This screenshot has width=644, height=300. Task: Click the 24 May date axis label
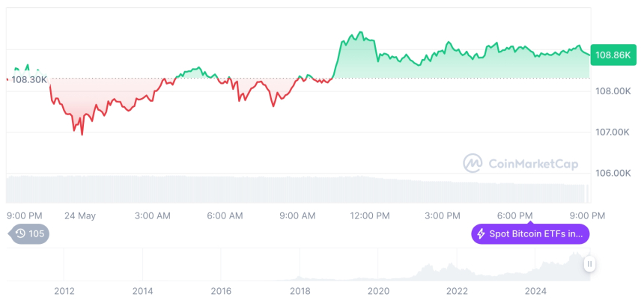80,215
